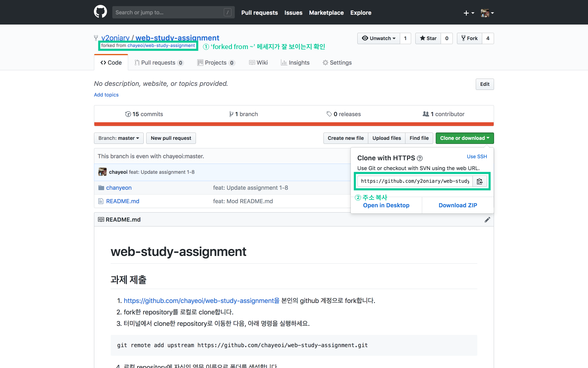
Task: Open 'feat: Mod README.md' commit message
Action: click(243, 201)
